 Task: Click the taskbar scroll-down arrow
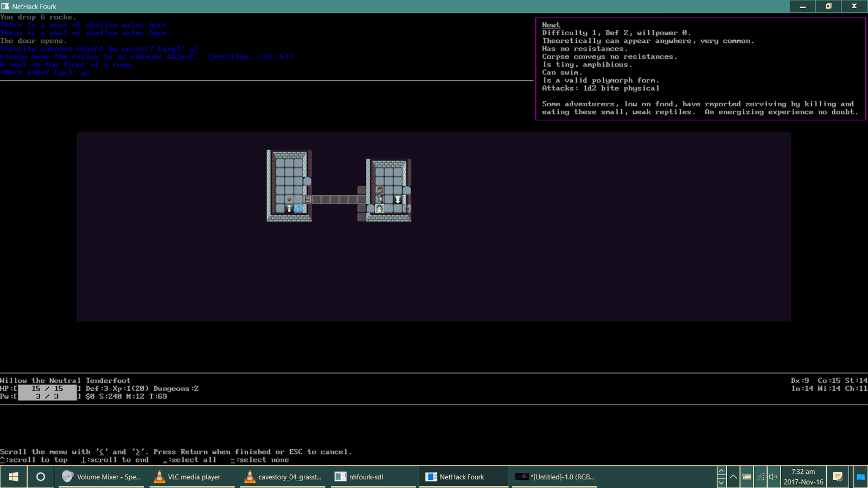point(722,483)
